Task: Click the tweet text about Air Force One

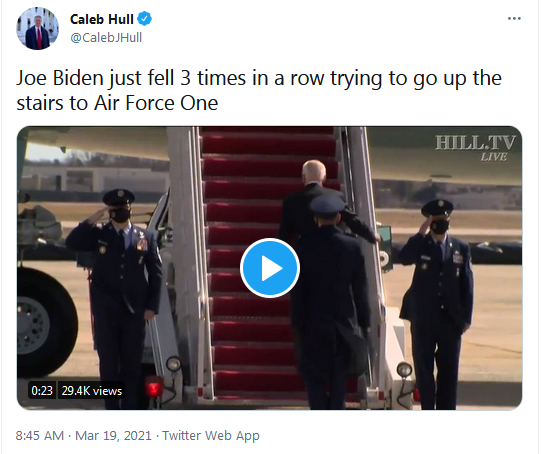Action: click(x=259, y=90)
